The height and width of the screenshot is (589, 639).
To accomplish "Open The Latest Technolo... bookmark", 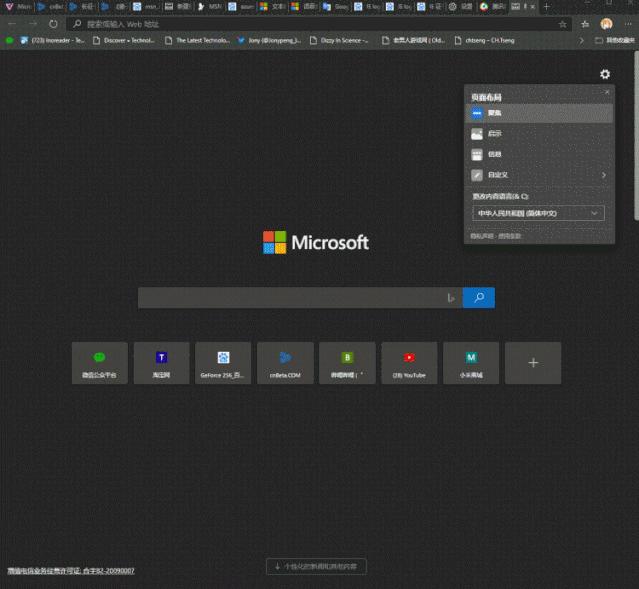I will [199, 41].
